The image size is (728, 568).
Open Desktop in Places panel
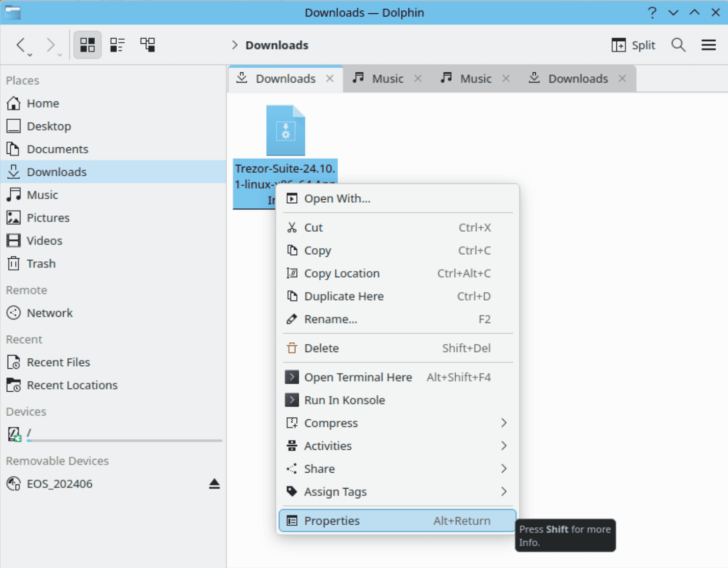113,126
